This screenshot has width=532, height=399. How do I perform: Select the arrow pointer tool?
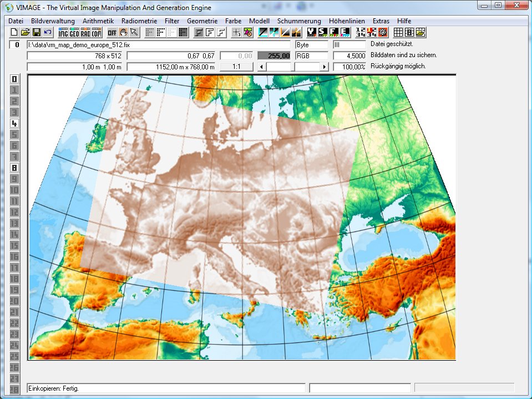tap(134, 32)
